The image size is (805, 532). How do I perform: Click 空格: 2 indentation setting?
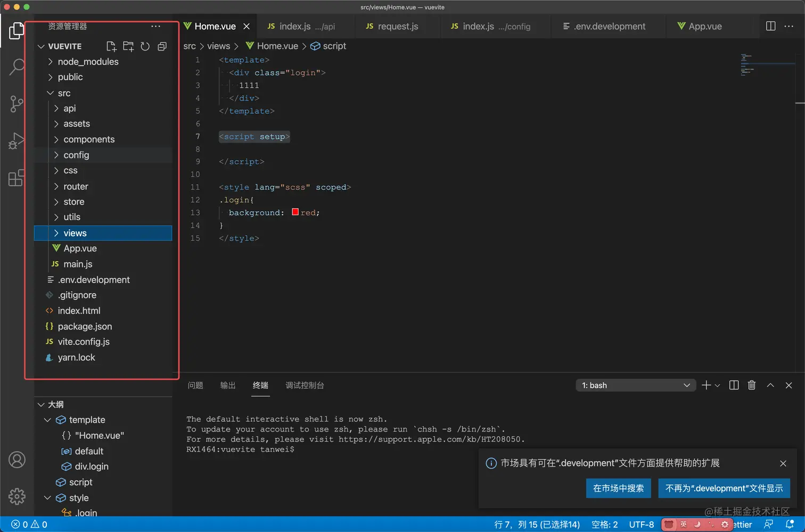click(x=605, y=525)
